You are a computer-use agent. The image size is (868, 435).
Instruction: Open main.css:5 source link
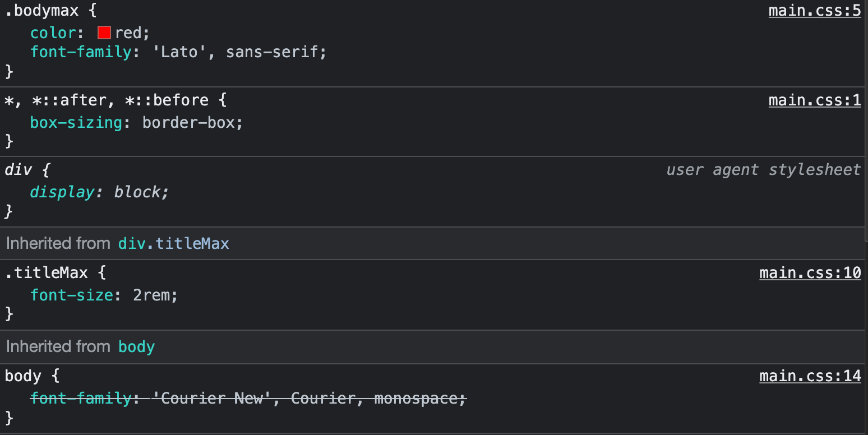[x=814, y=10]
